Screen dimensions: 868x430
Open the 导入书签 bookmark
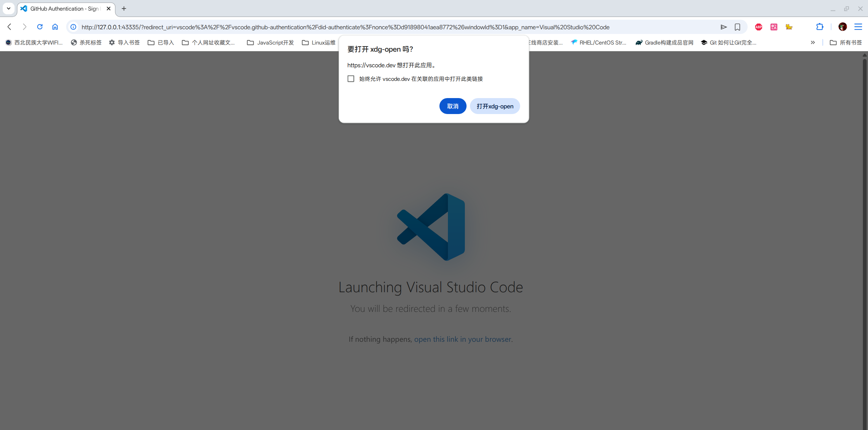[124, 42]
